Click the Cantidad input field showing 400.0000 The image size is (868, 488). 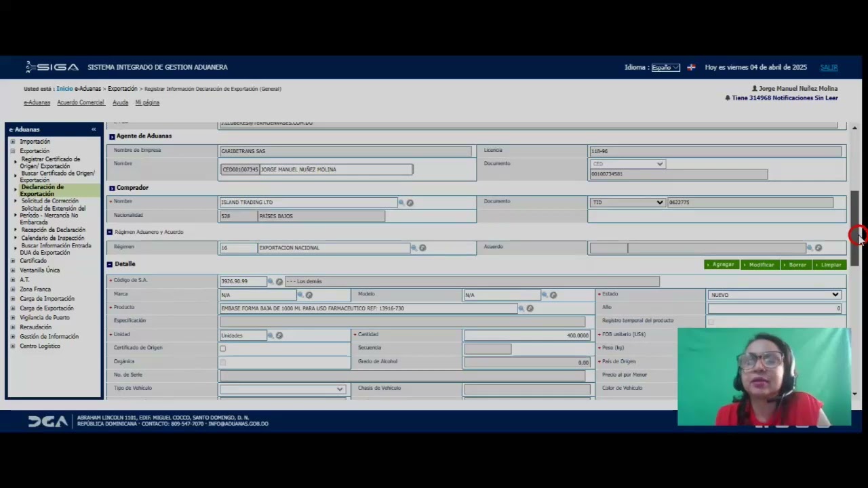[527, 335]
